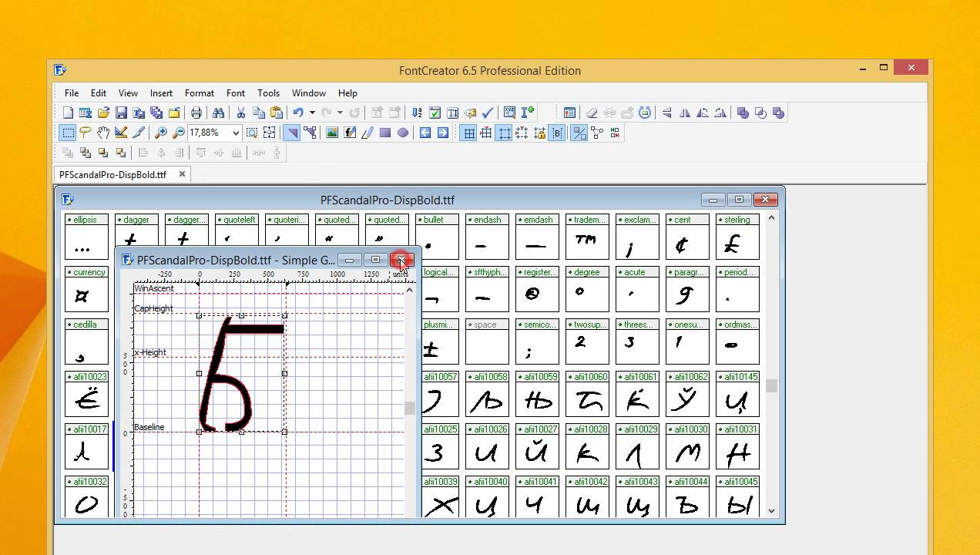
Task: Select the afii10023 glyph cell
Action: tap(86, 394)
